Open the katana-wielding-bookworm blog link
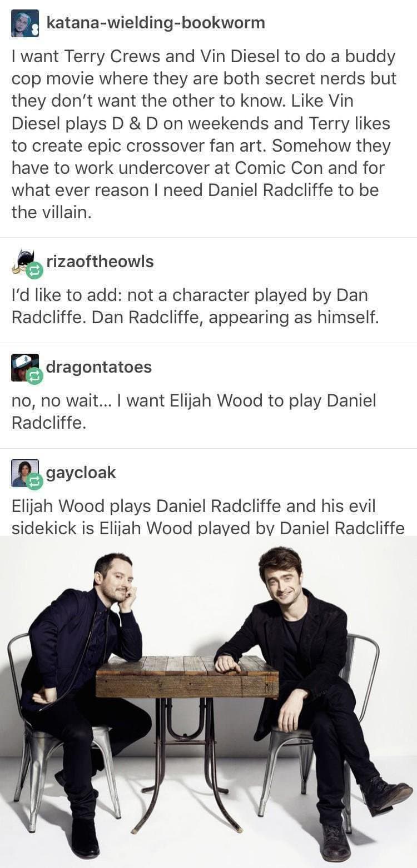The height and width of the screenshot is (868, 417). coord(156,23)
